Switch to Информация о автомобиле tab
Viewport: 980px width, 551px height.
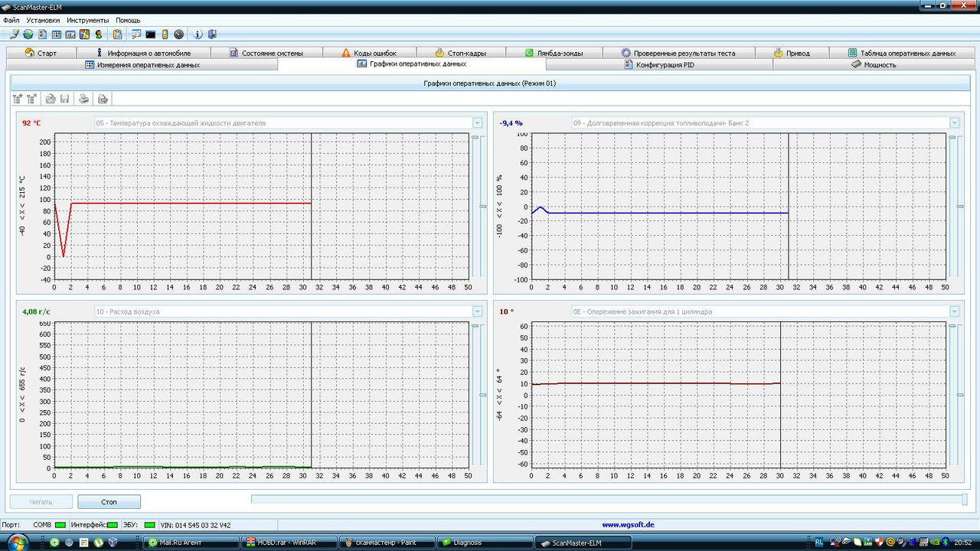click(x=142, y=53)
